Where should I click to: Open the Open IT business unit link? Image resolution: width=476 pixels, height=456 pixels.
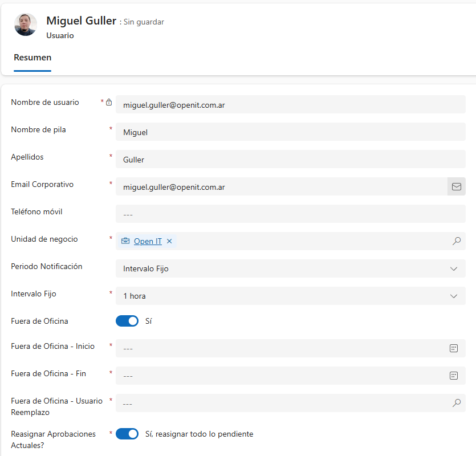pyautogui.click(x=148, y=241)
